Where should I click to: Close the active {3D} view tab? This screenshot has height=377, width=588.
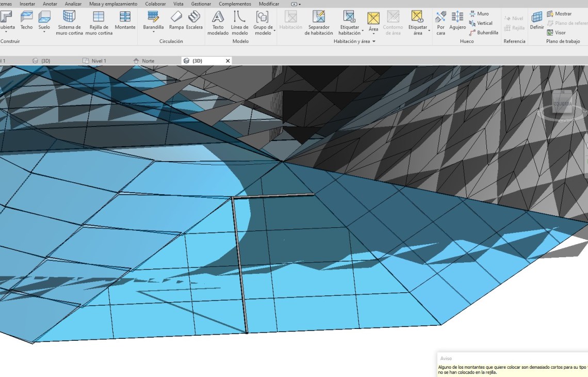pos(227,61)
